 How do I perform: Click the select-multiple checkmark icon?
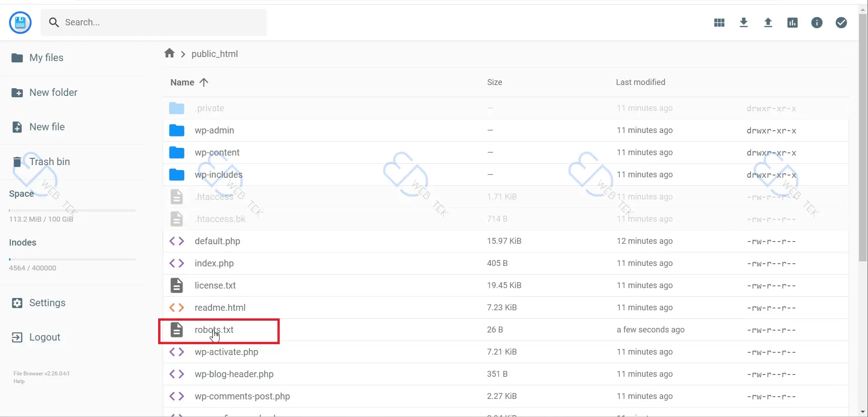coord(841,23)
